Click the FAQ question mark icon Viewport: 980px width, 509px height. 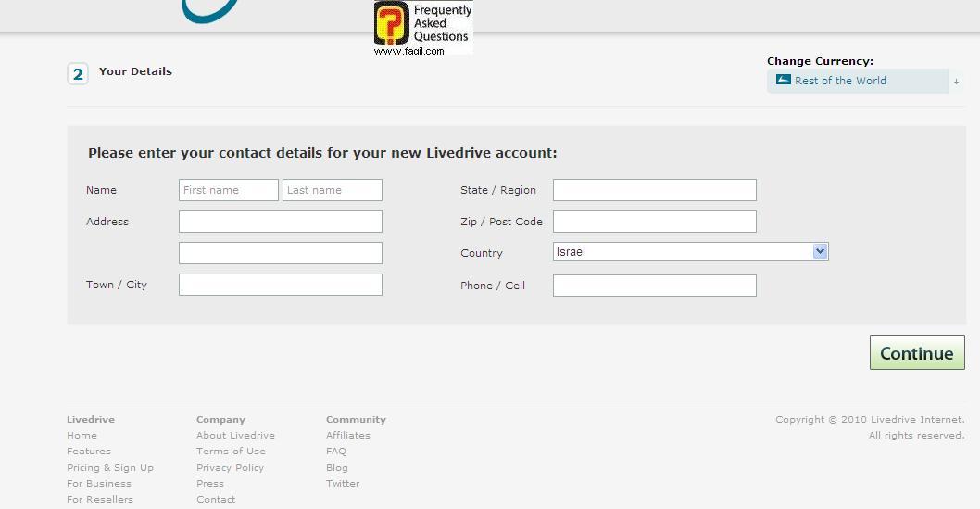pyautogui.click(x=392, y=23)
